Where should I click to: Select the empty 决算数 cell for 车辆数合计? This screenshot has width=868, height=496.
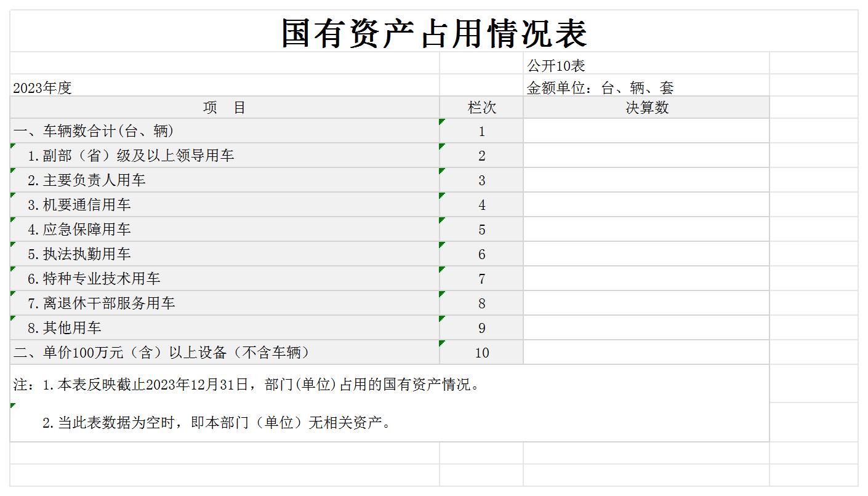[x=646, y=131]
